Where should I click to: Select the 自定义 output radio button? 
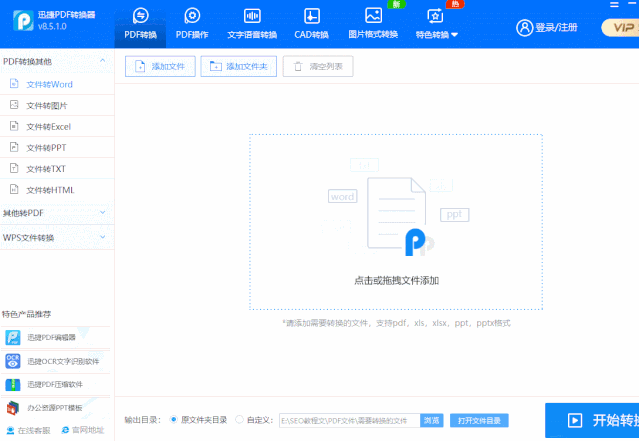[x=240, y=419]
